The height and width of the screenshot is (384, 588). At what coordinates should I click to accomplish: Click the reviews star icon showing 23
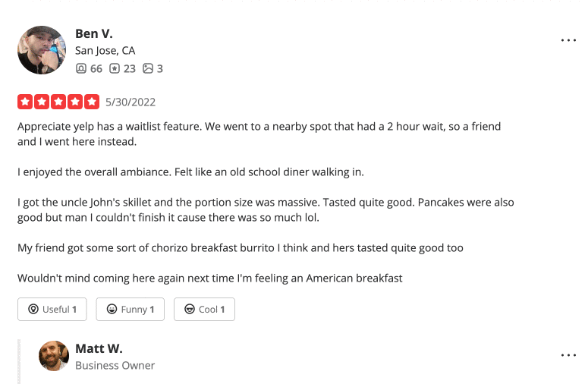pos(115,68)
